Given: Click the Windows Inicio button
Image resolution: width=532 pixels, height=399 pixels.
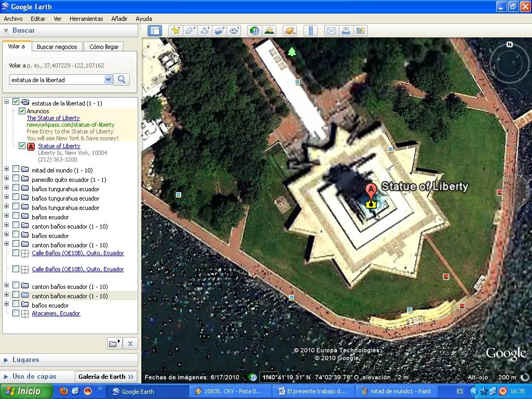Looking at the screenshot, I should pyautogui.click(x=26, y=391).
